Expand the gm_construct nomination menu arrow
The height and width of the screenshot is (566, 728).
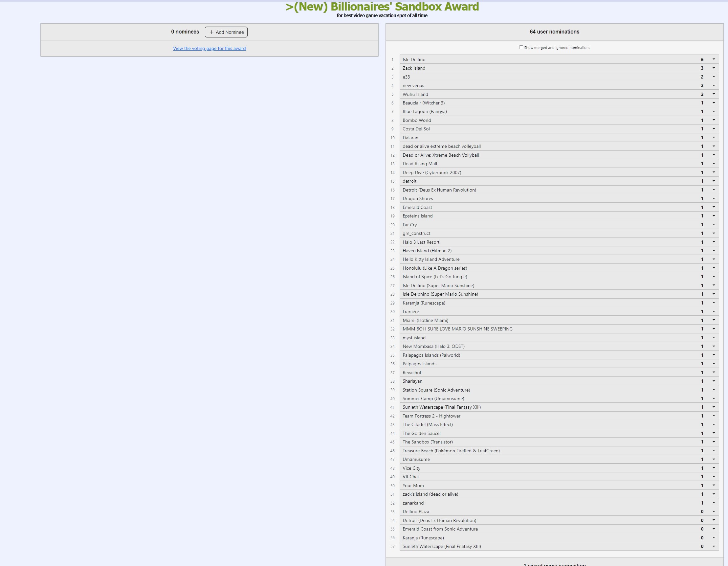(714, 233)
